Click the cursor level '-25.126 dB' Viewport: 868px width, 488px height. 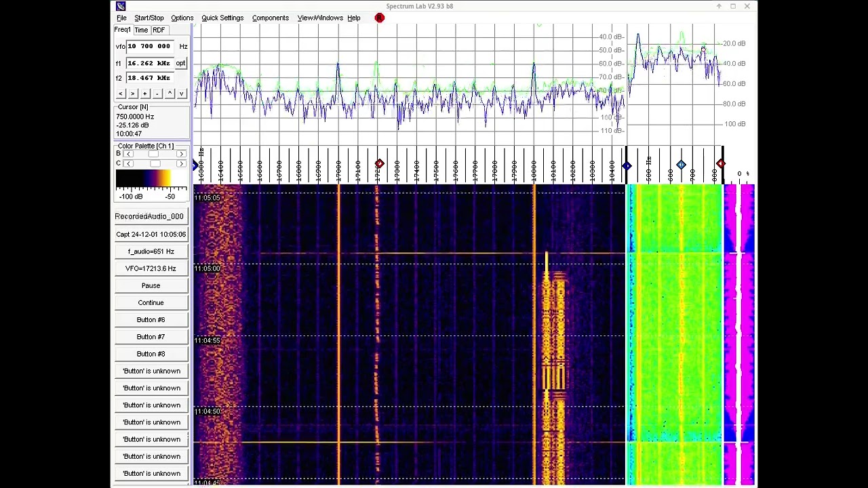[132, 125]
